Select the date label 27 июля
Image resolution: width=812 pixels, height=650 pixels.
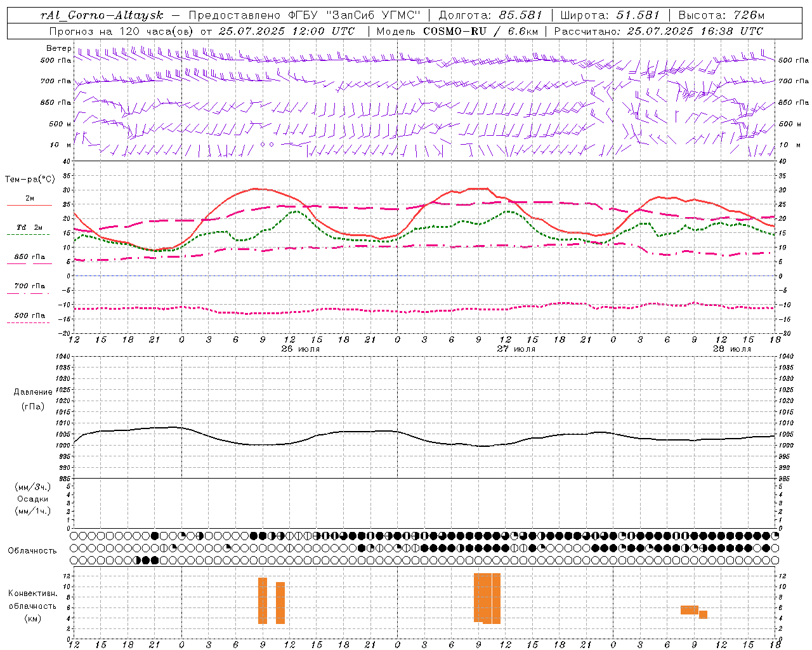[x=516, y=349]
